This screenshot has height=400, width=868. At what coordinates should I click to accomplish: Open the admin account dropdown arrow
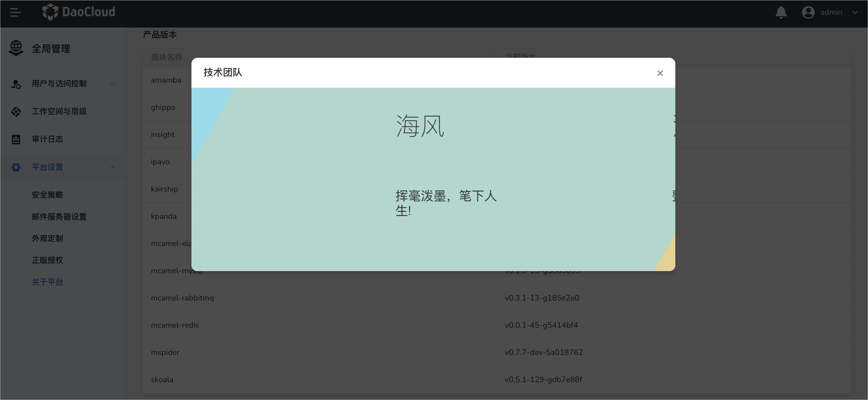click(855, 12)
